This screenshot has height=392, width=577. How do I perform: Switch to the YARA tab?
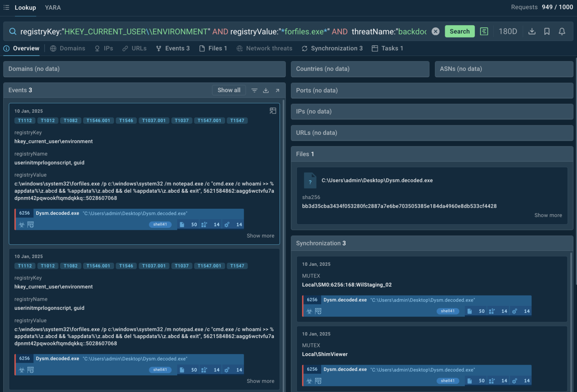[53, 8]
